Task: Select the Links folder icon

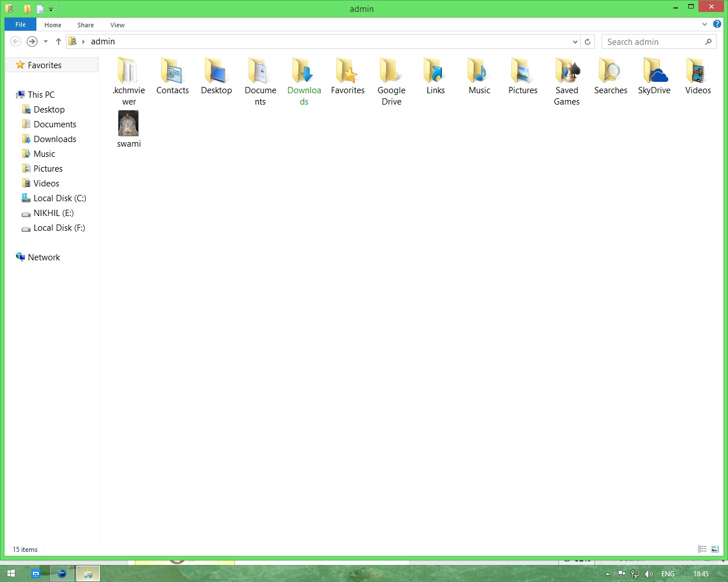Action: point(436,76)
